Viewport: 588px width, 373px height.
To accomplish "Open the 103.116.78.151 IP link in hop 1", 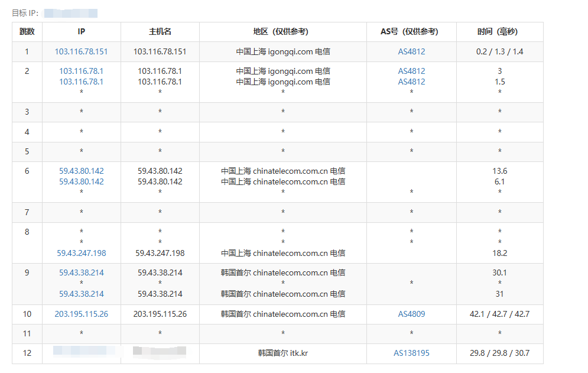I will (x=82, y=51).
